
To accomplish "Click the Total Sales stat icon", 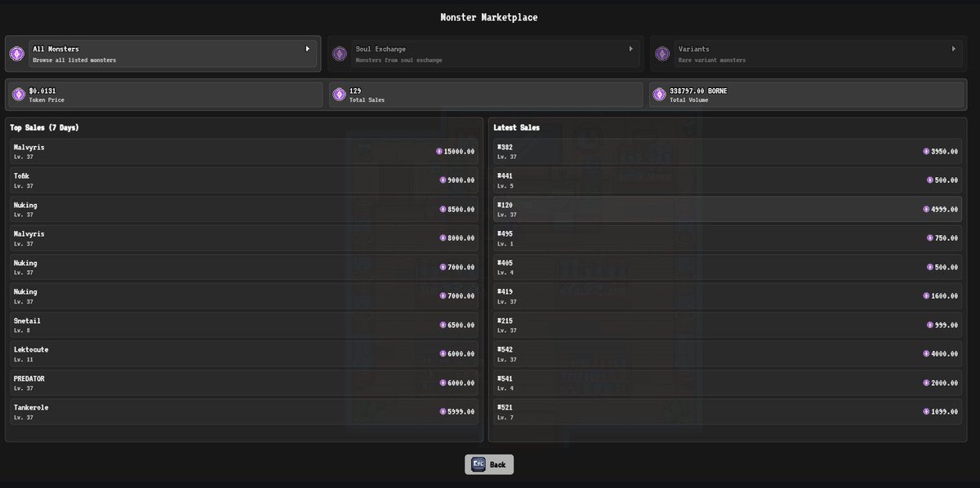I will click(x=339, y=94).
